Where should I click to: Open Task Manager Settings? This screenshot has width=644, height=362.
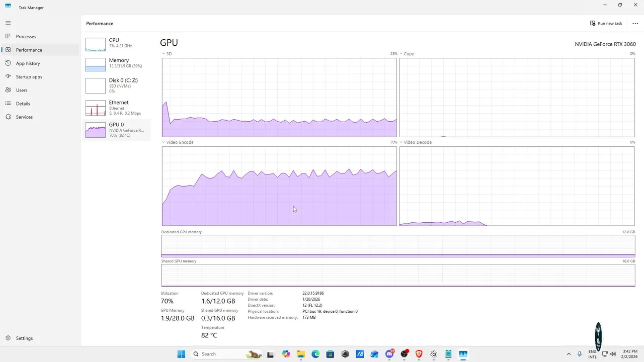[x=40, y=338]
